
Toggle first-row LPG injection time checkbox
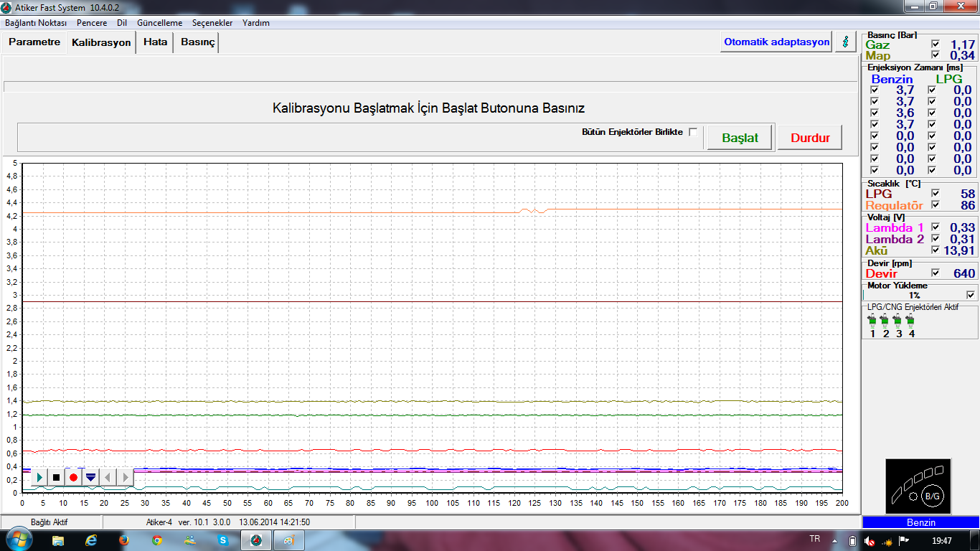pyautogui.click(x=931, y=90)
